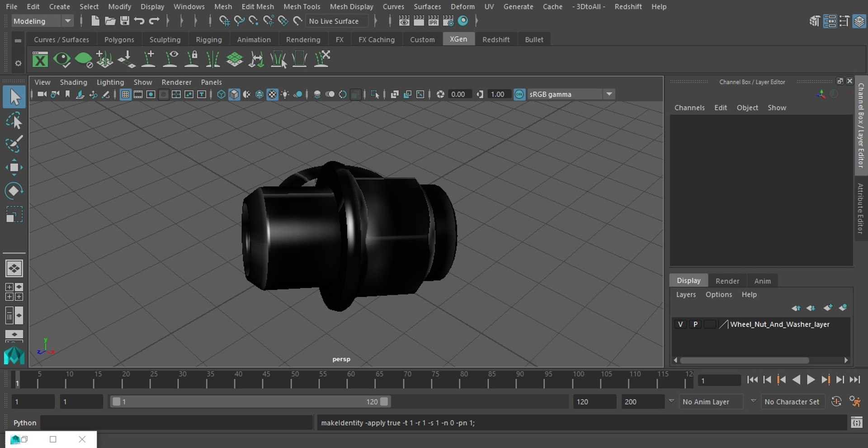The height and width of the screenshot is (448, 868).
Task: Open the Deform menu
Action: point(462,6)
